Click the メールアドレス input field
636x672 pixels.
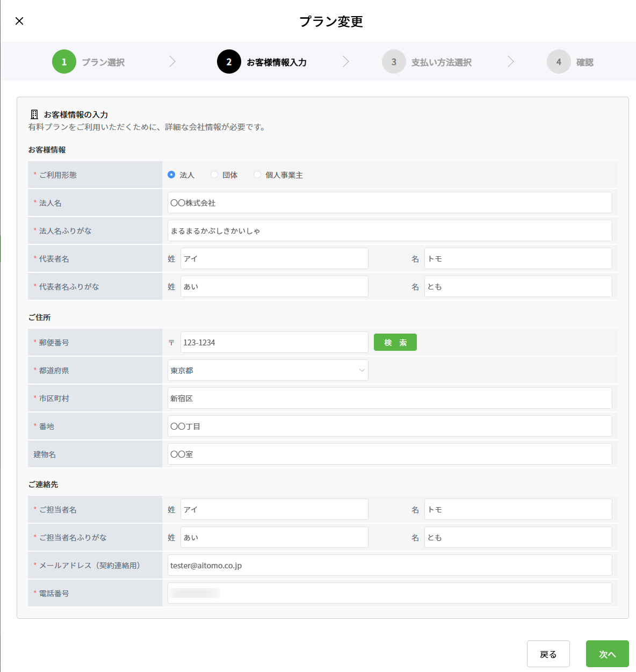pos(389,565)
